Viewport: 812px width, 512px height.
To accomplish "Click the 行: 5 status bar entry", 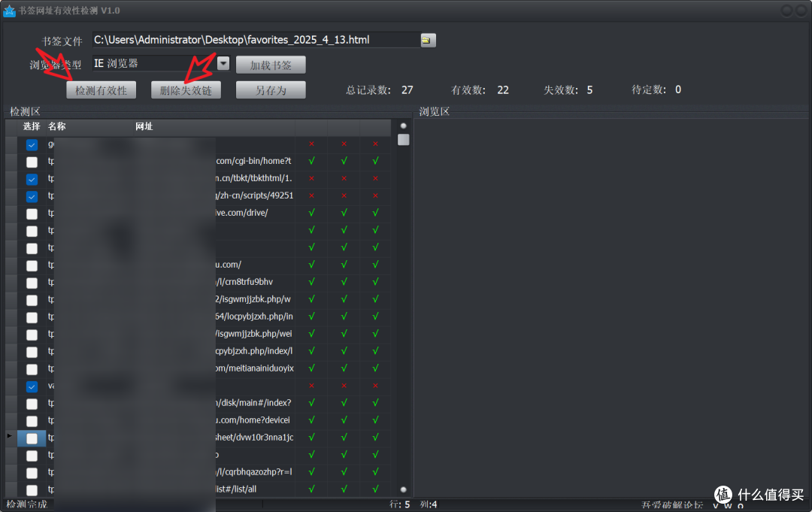I will 399,504.
